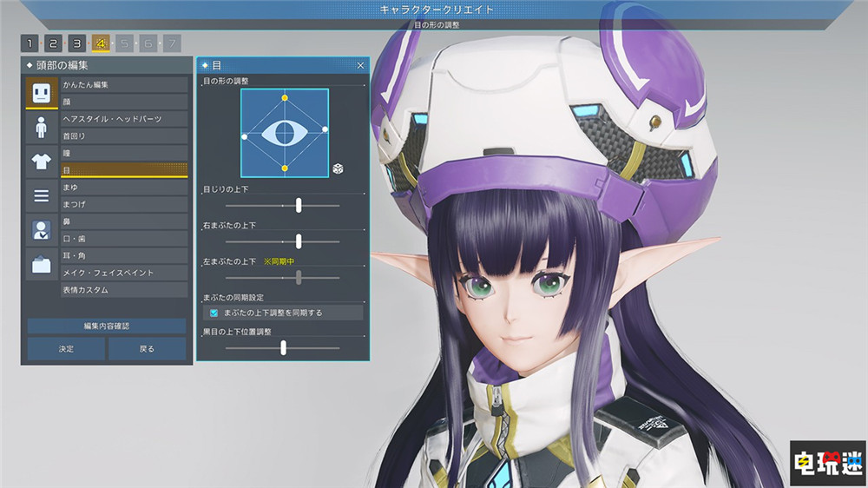Screen dimensions: 868x488
Task: Open the costume T-shirt icon
Action: [x=42, y=162]
